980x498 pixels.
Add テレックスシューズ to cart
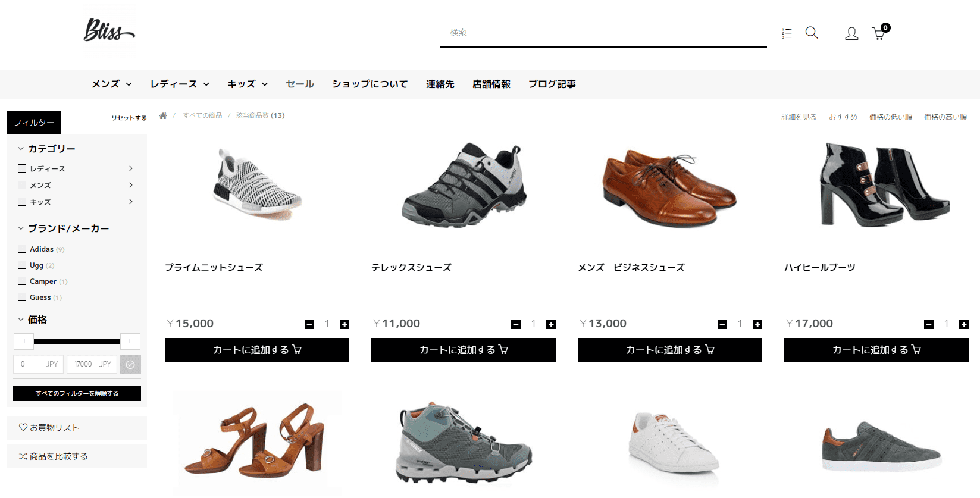[464, 350]
